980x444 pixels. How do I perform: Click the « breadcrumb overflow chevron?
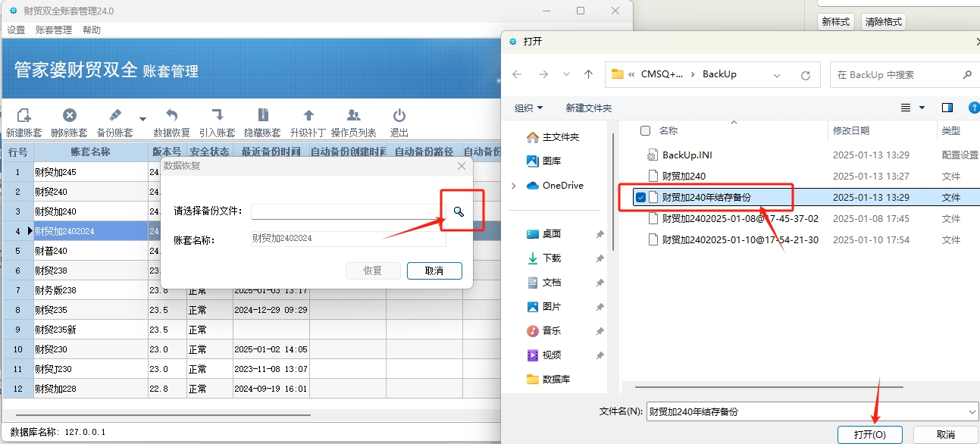pos(631,74)
